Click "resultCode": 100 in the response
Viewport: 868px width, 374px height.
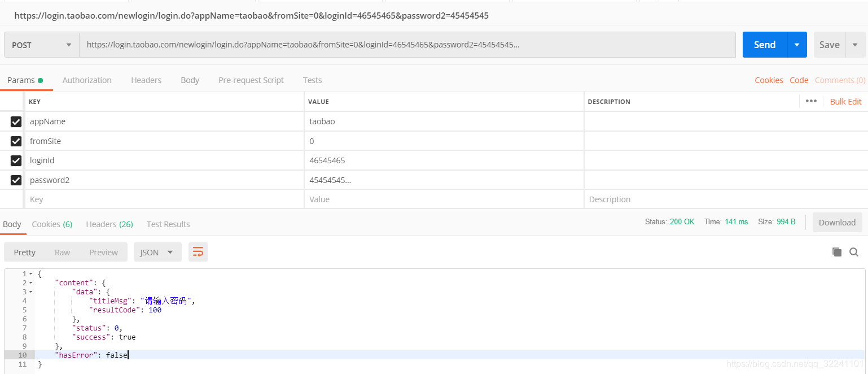click(x=125, y=310)
